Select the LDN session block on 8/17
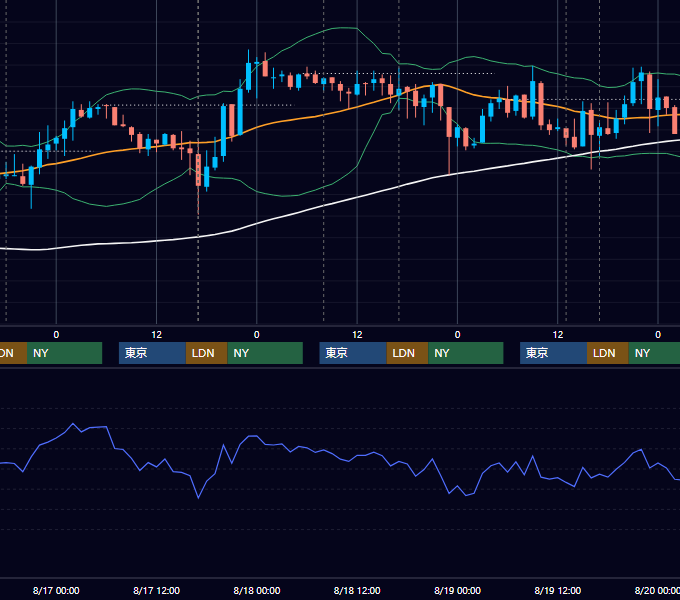 pos(206,353)
